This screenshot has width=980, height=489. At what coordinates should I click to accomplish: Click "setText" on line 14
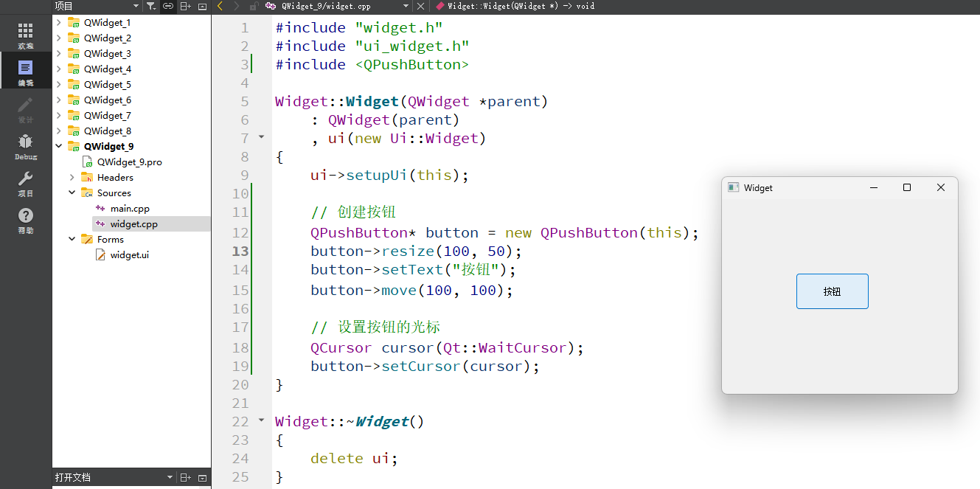(412, 269)
